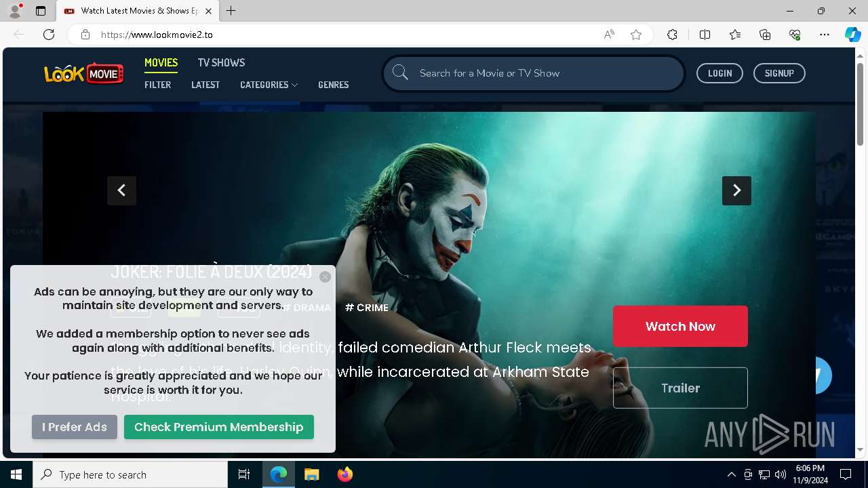Screen dimensions: 868x488
Task: Open network status in tray
Action: tap(764, 474)
